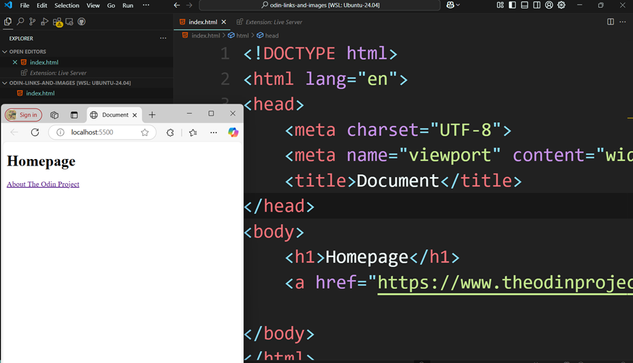Open the Selection menu
The width and height of the screenshot is (633, 363).
(x=67, y=5)
